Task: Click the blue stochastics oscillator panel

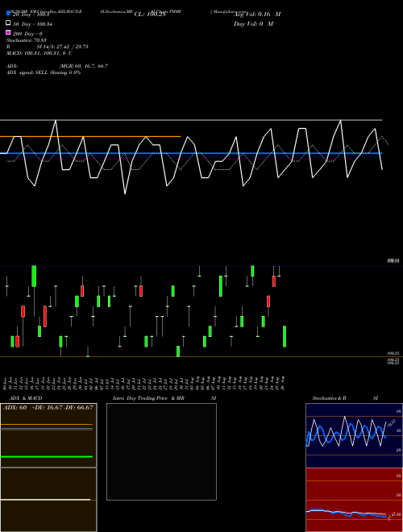Action: 354,435
